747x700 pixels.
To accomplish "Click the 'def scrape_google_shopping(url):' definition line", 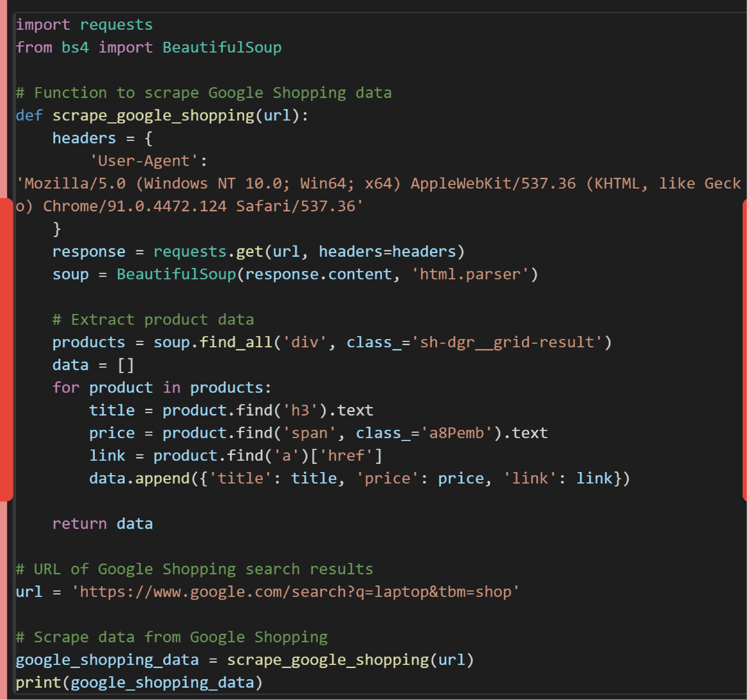I will click(x=161, y=116).
